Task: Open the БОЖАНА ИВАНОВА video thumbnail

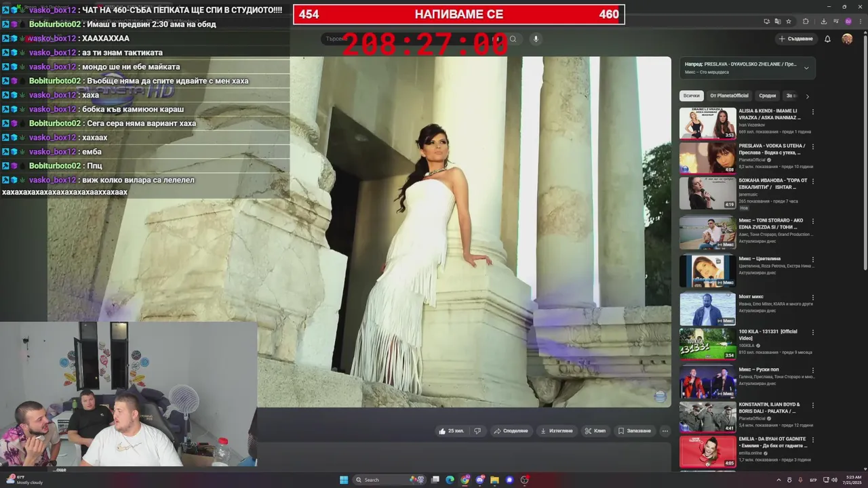Action: coord(707,193)
